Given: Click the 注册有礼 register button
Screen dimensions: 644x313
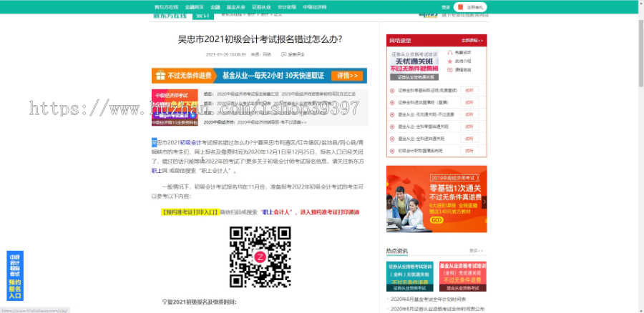Looking at the screenshot, I should (x=470, y=7).
